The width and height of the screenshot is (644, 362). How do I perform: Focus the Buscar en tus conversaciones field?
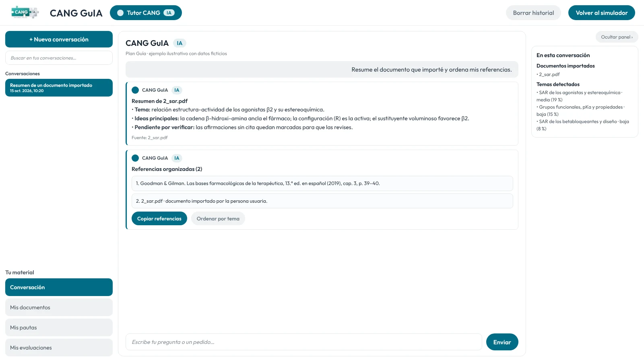59,58
